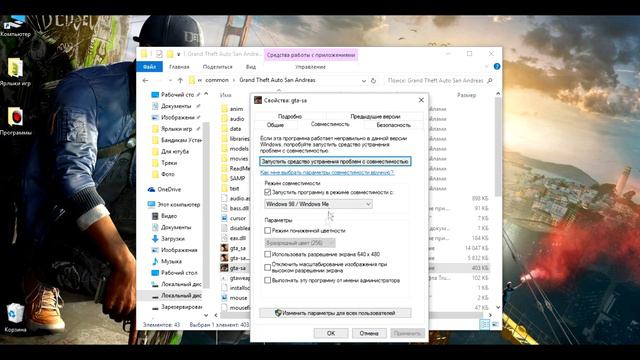The width and height of the screenshot is (640, 360).
Task: Sort files by the Имя column header
Action: pyautogui.click(x=226, y=95)
